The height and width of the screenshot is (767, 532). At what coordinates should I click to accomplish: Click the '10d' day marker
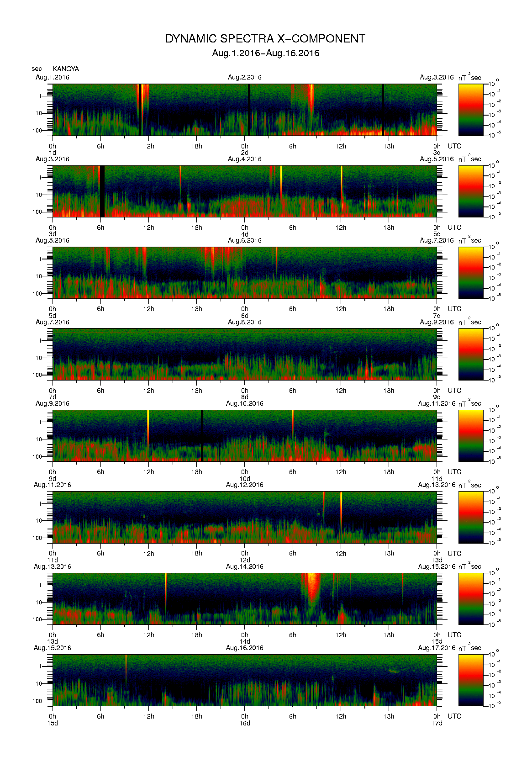(x=245, y=478)
